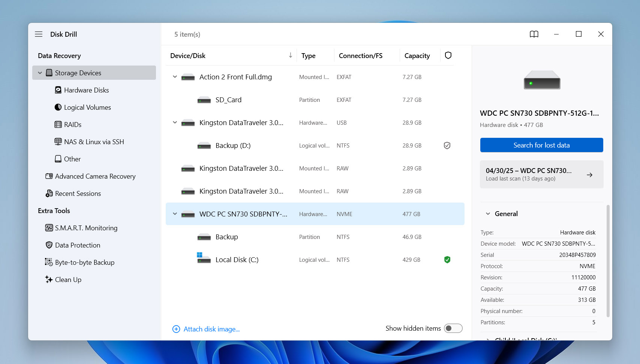
Task: Click the Byte-to-byte Backup icon
Action: (x=49, y=262)
